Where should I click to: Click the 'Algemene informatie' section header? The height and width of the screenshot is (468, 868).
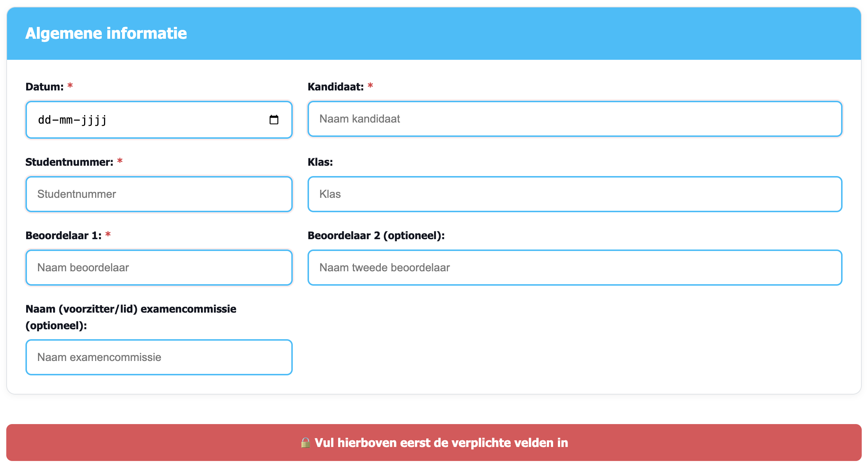click(x=106, y=33)
